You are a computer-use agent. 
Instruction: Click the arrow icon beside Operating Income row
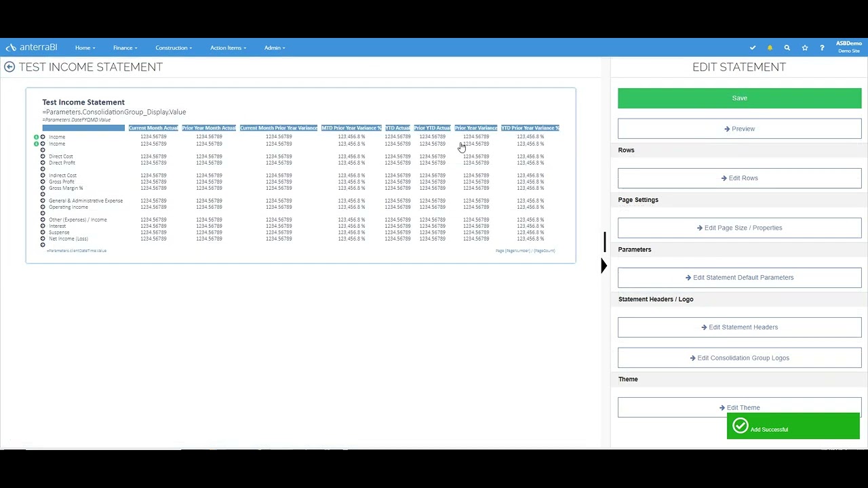(43, 207)
